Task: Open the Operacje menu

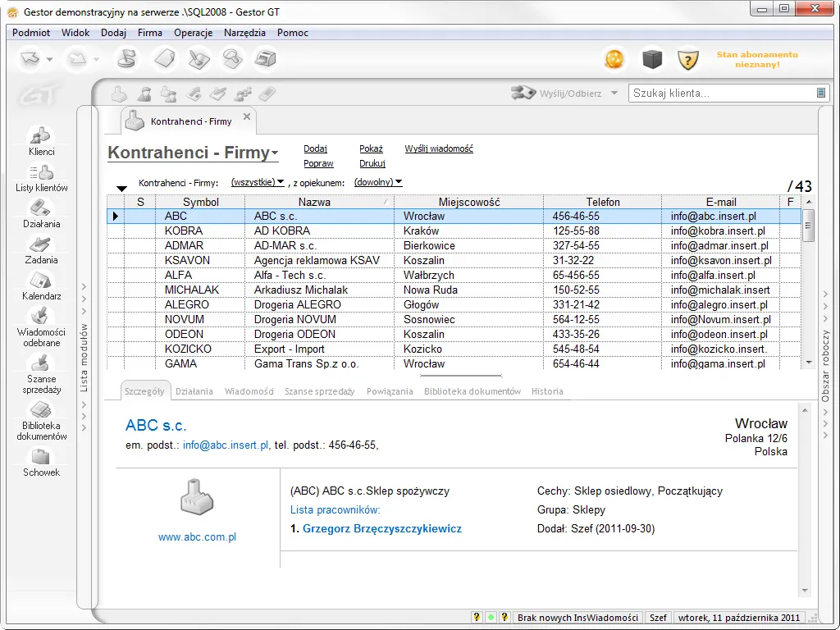Action: coord(194,33)
